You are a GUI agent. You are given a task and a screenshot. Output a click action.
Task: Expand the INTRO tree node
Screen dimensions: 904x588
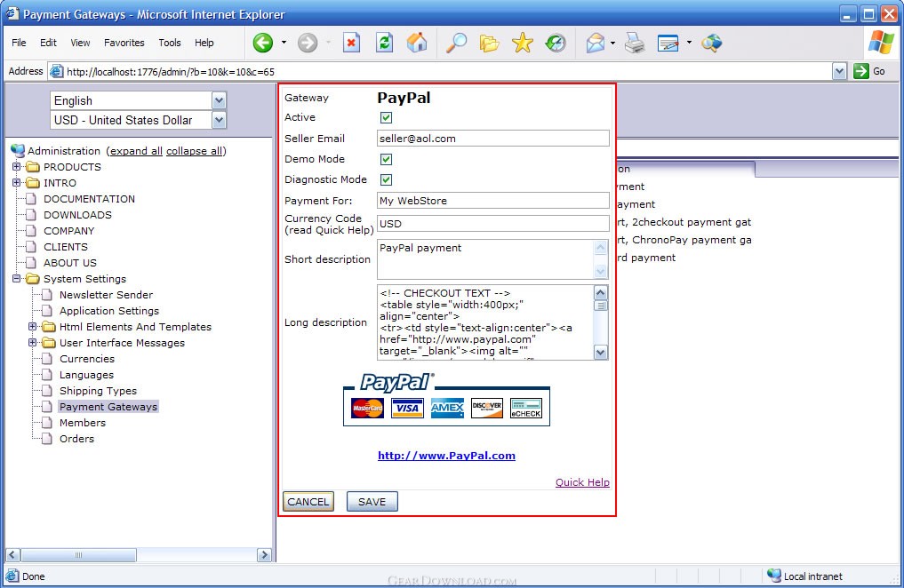pos(16,183)
